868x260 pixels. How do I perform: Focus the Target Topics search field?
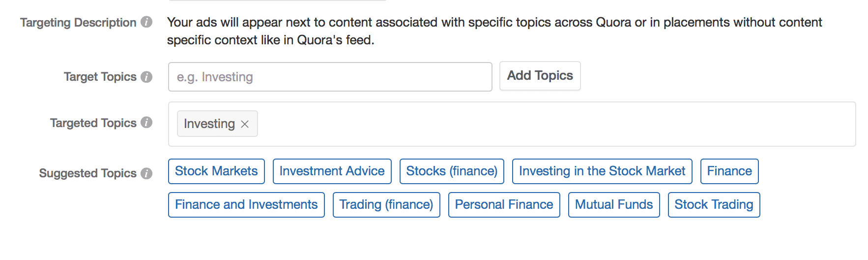(330, 77)
